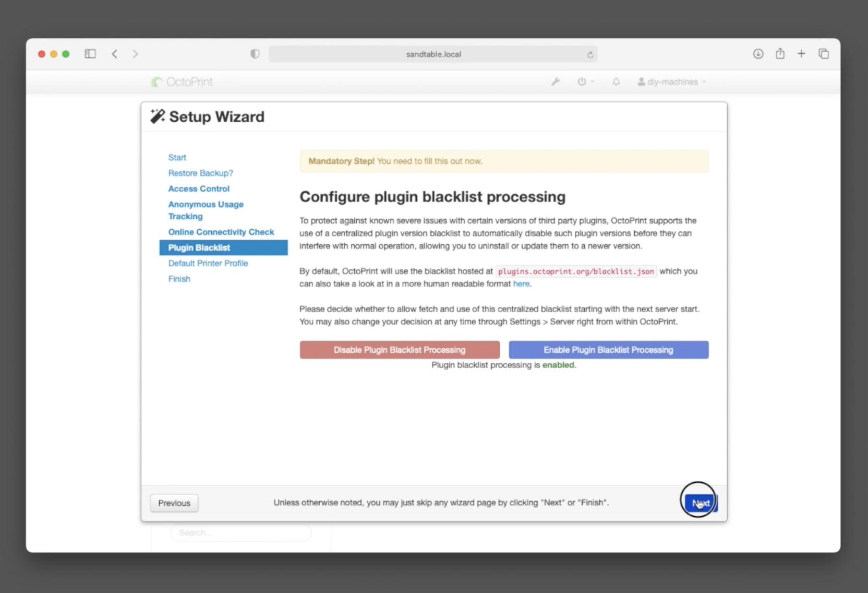This screenshot has height=593, width=868.
Task: Click the plugins.octoprint.org/blacklist.json text
Action: click(576, 271)
